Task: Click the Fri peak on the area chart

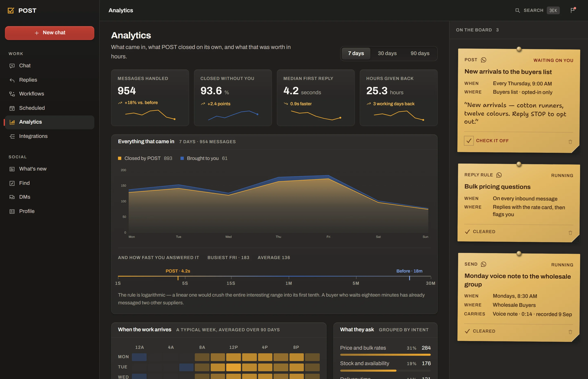Action: coord(328,176)
